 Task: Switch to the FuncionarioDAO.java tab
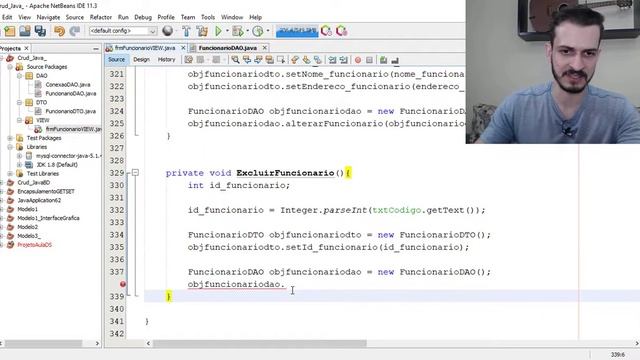[227, 48]
